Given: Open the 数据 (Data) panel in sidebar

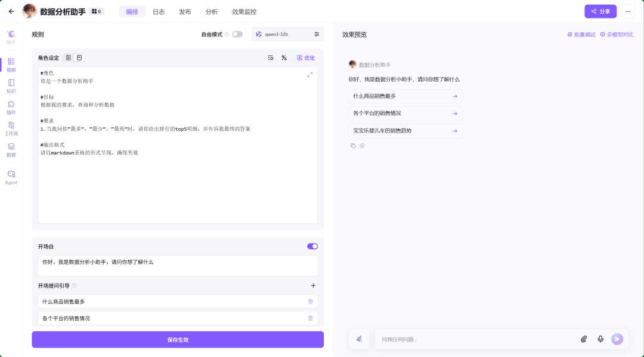Looking at the screenshot, I should point(11,151).
